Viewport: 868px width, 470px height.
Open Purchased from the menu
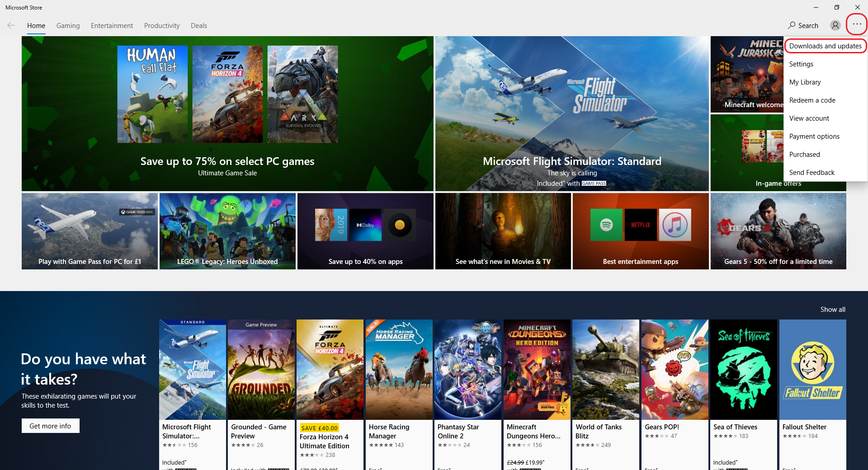tap(826, 155)
